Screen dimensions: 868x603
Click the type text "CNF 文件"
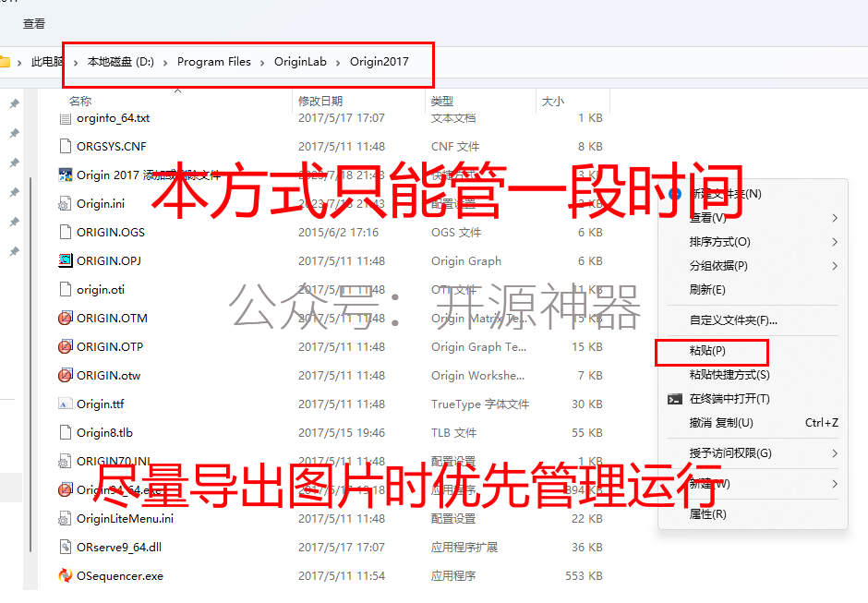(455, 146)
